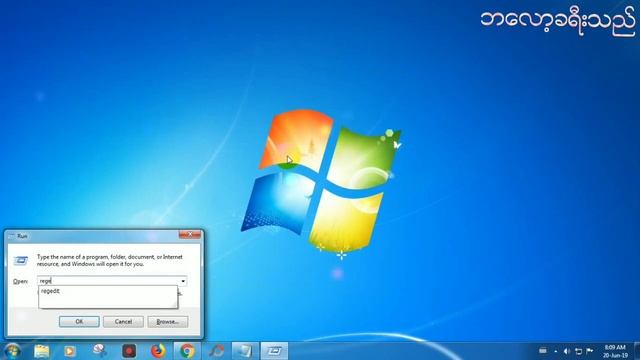
Task: Show hidden tray icons arrow
Action: click(x=556, y=351)
